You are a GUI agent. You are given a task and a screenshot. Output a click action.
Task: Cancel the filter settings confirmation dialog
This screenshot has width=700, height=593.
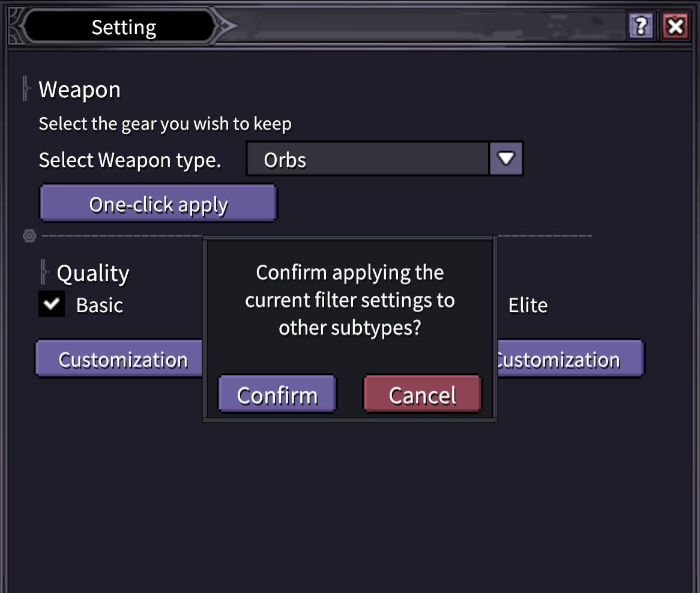(423, 395)
